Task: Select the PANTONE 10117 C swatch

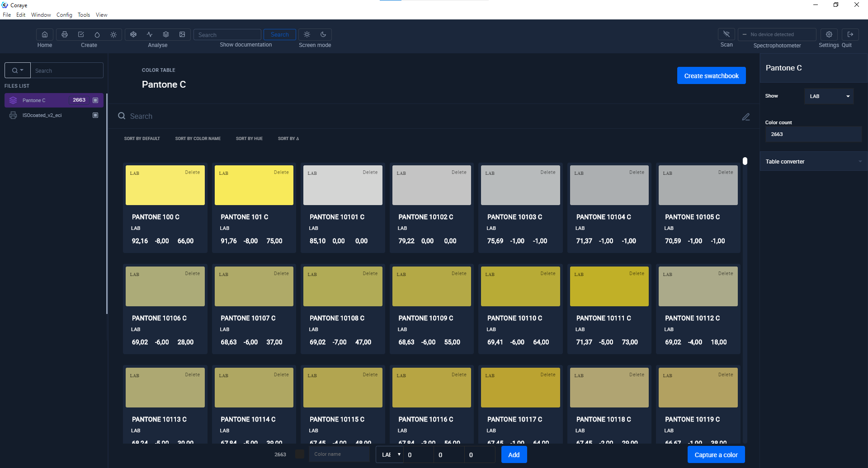Action: coord(520,388)
